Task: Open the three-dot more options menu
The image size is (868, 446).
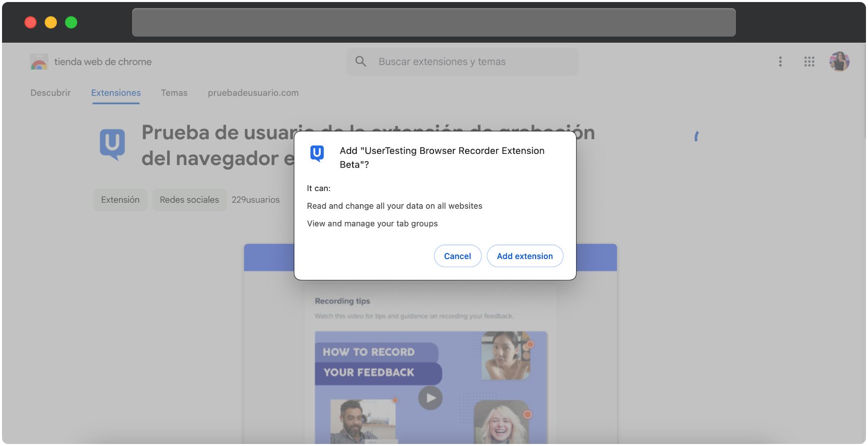Action: (x=780, y=61)
